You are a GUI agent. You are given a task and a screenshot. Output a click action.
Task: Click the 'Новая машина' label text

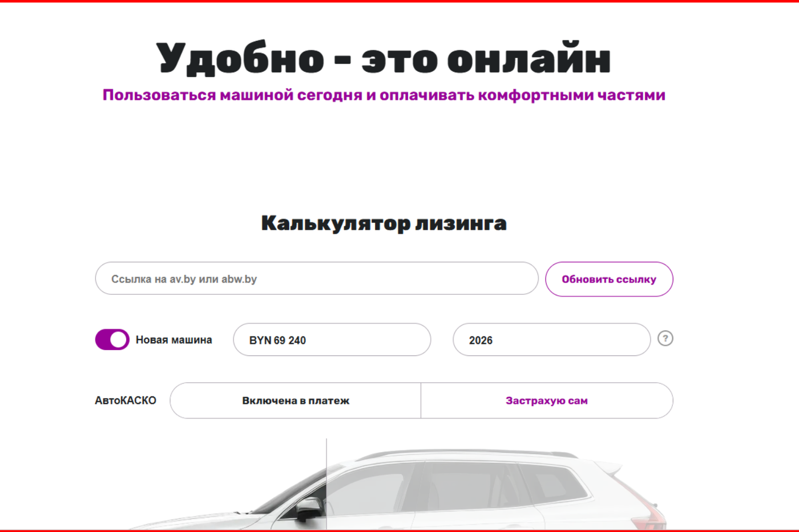tap(173, 340)
